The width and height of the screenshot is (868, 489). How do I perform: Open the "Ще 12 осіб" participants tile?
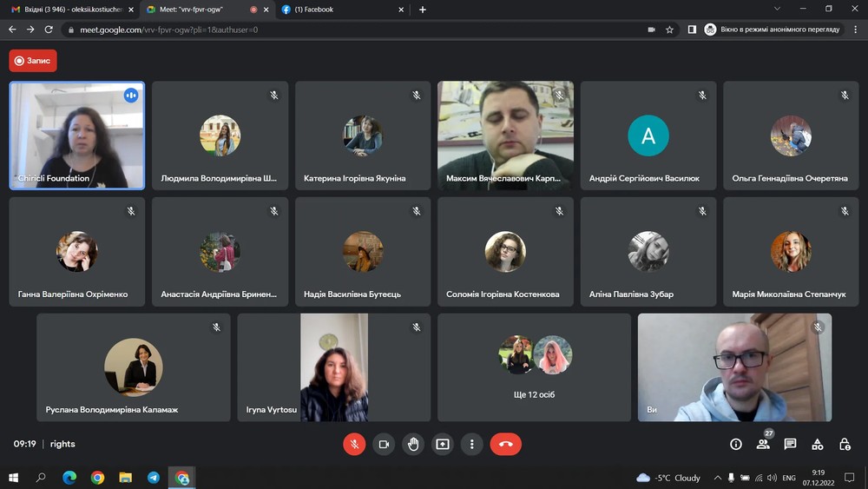coord(534,367)
